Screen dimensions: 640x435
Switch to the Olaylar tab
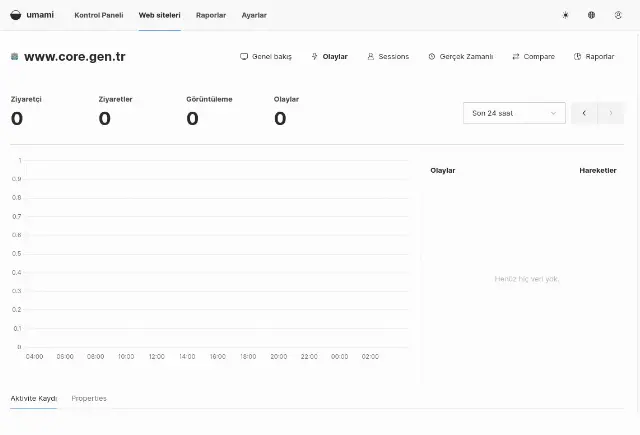(329, 56)
